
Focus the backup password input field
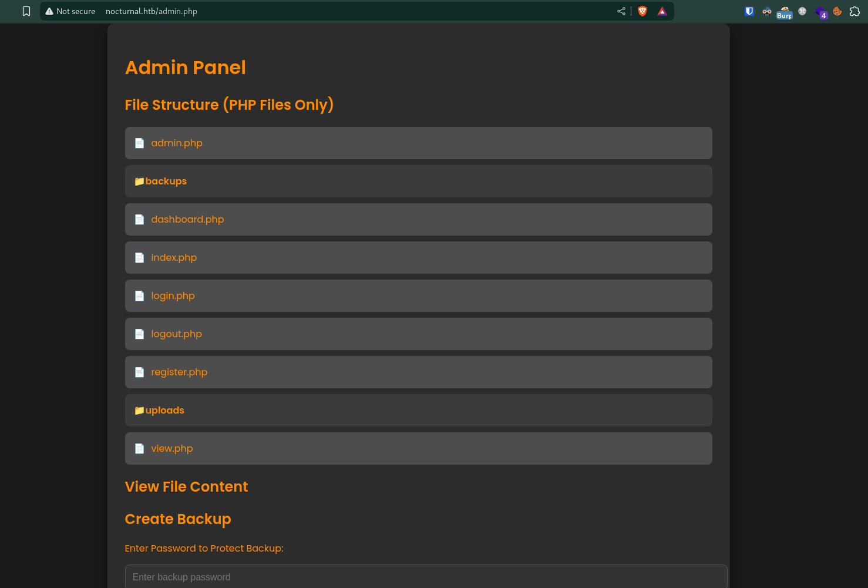pyautogui.click(x=426, y=577)
